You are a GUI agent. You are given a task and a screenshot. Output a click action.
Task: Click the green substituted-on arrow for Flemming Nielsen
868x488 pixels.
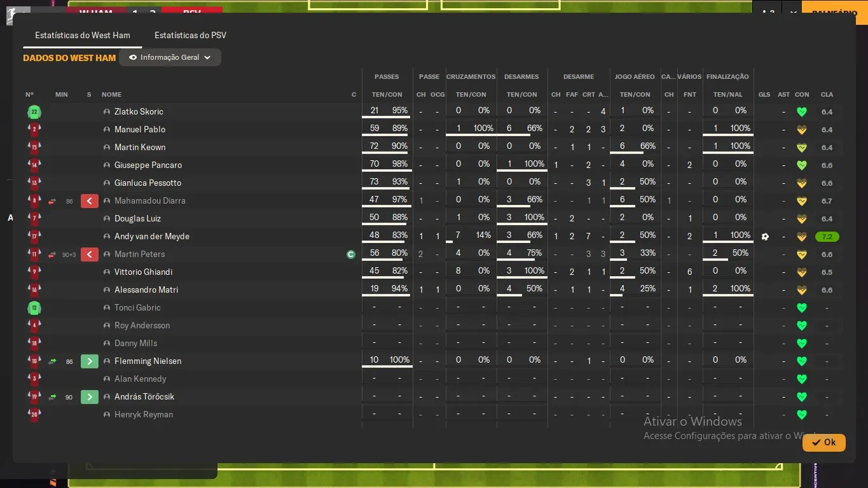[90, 361]
